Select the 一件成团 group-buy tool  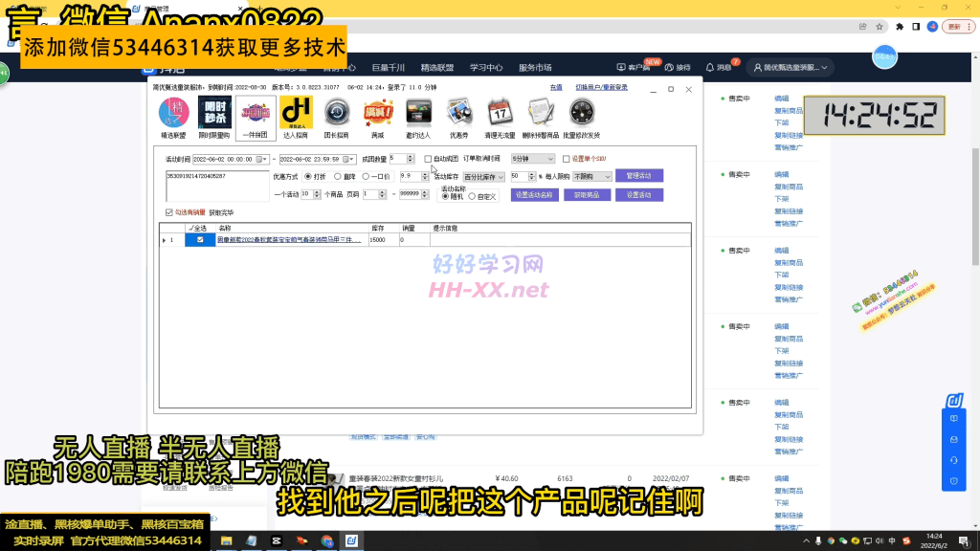(256, 118)
